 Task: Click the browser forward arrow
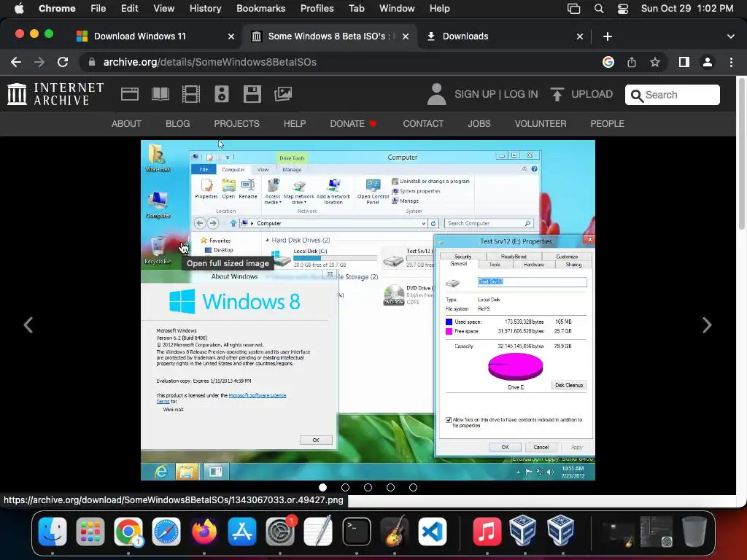[x=39, y=62]
